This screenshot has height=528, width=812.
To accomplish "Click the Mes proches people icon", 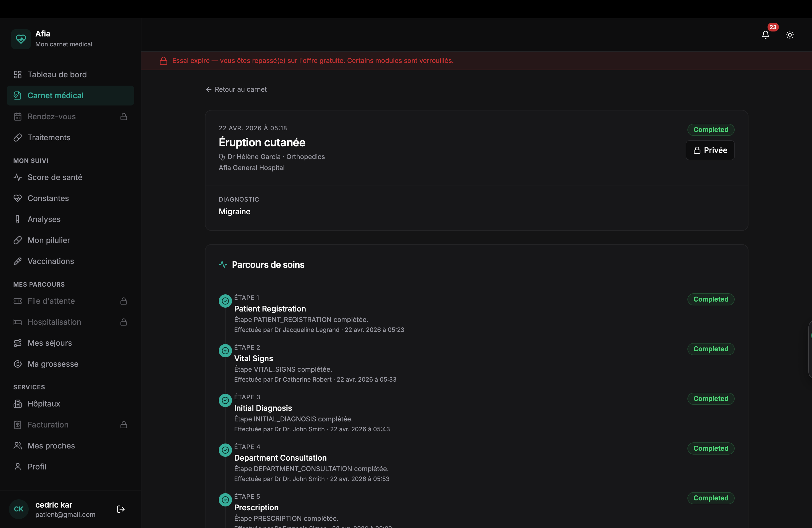I will [18, 446].
